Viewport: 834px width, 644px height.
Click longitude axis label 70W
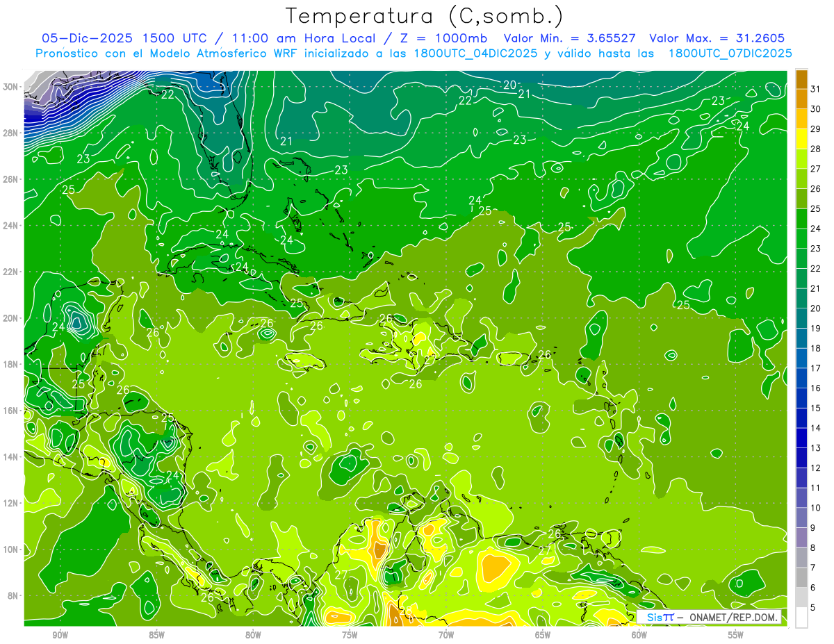446,635
